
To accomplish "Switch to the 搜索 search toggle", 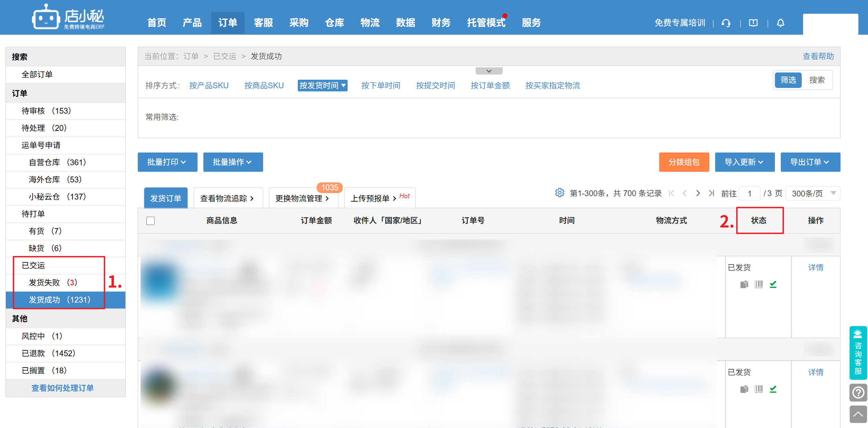I will click(817, 80).
